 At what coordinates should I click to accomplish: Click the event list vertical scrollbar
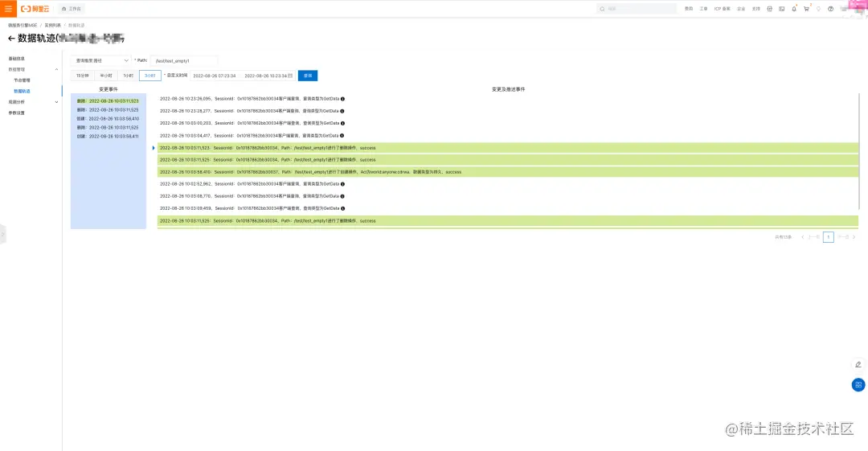(860, 150)
